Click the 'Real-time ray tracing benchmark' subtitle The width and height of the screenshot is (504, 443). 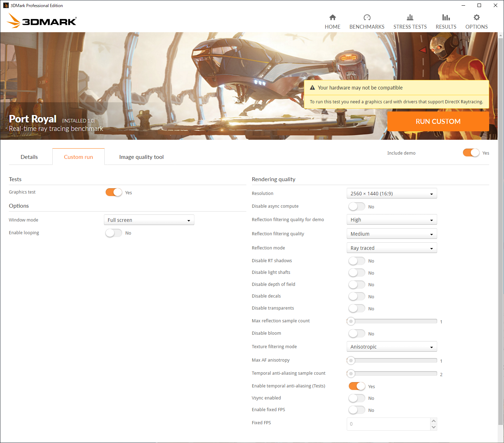[x=56, y=129]
